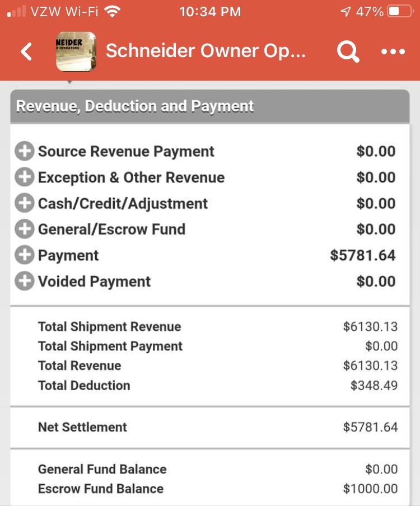Expand Exception & Other Revenue plus icon

click(24, 177)
